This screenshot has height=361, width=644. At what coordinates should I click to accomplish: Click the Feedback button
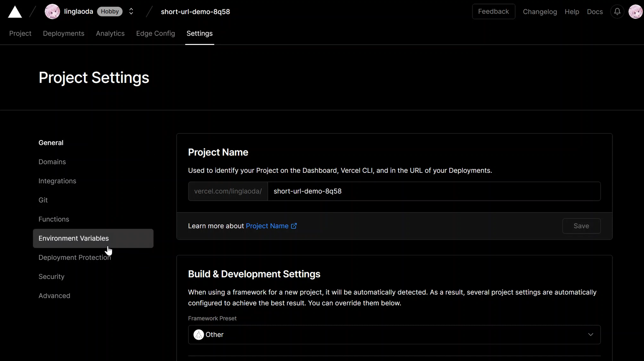[493, 11]
